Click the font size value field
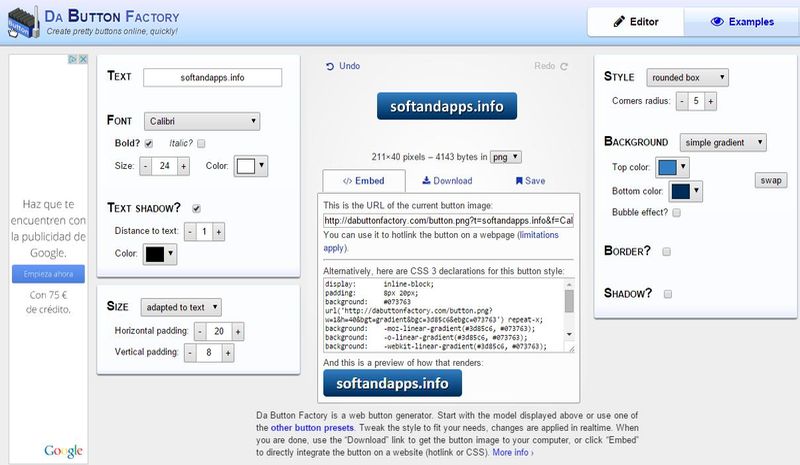The image size is (800, 465). coord(165,166)
